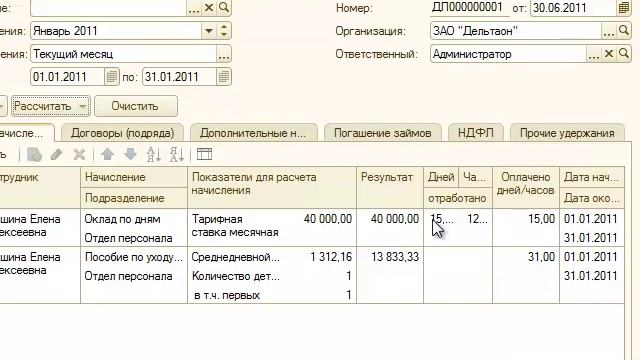
Task: Click the organization field ЗАО Дельтаон
Action: point(516,31)
